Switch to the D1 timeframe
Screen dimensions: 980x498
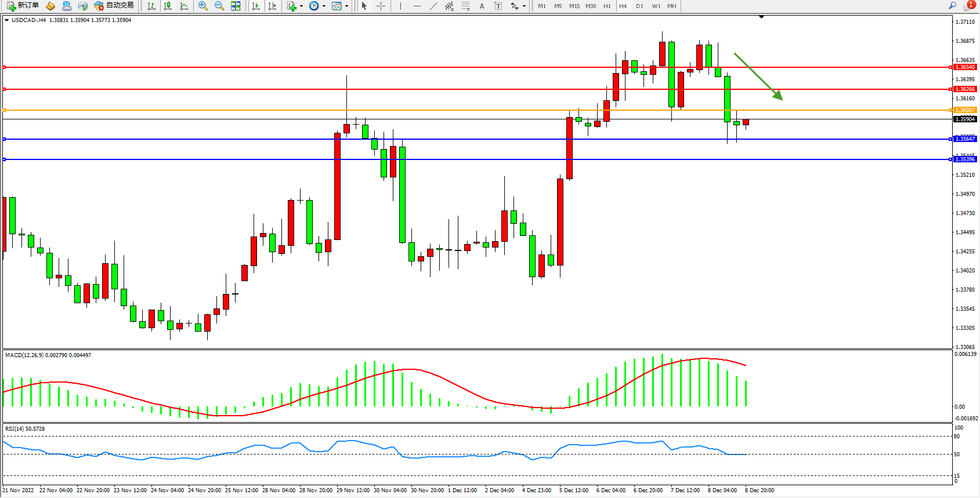coord(639,6)
